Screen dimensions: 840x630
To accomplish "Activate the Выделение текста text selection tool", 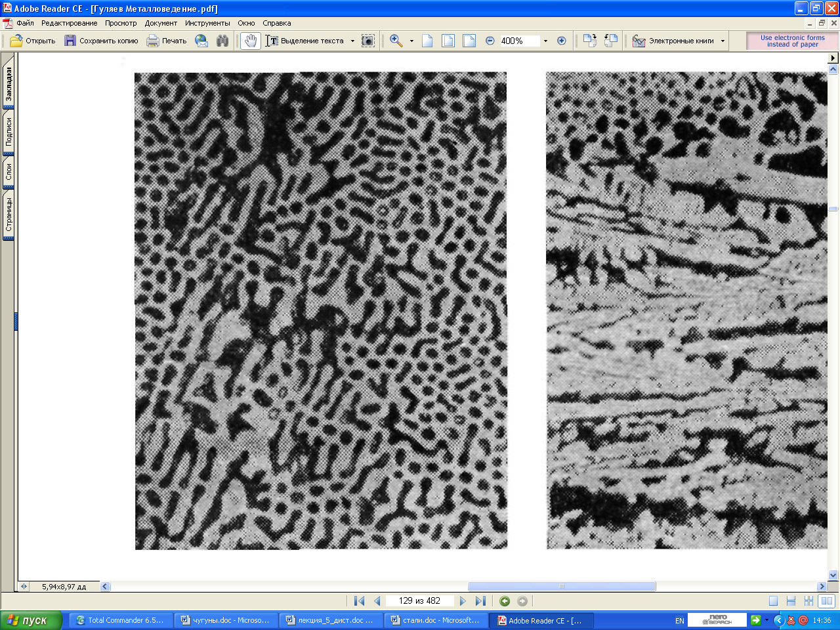I will coord(305,41).
